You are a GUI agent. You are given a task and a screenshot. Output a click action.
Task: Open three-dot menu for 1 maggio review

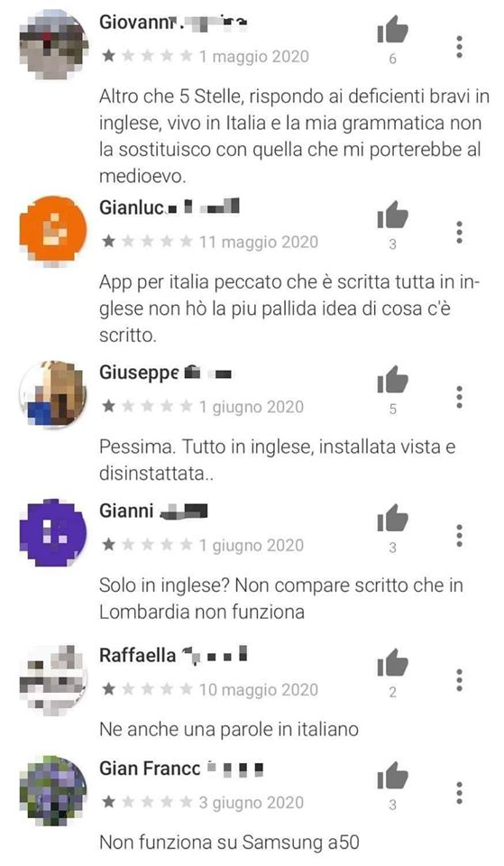459,47
